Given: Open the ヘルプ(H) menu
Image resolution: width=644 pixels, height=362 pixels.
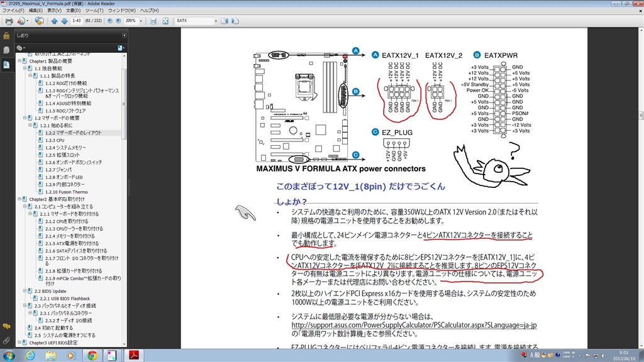Looking at the screenshot, I should [149, 10].
